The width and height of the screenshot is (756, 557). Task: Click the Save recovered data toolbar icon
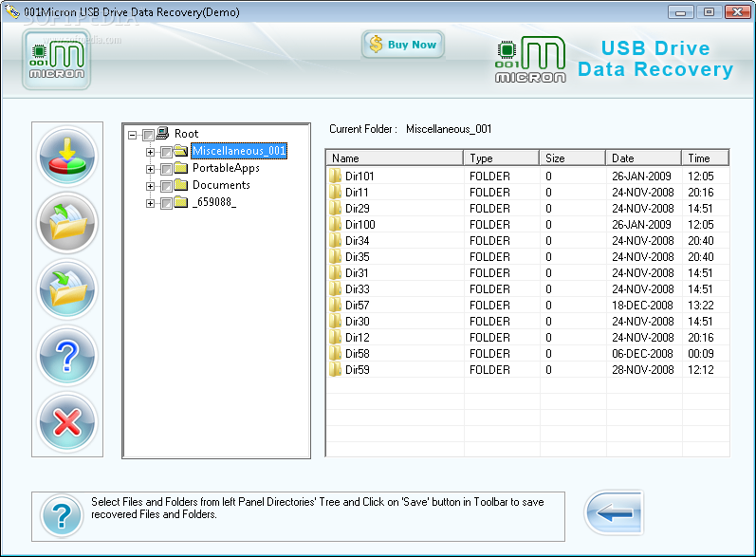point(67,157)
